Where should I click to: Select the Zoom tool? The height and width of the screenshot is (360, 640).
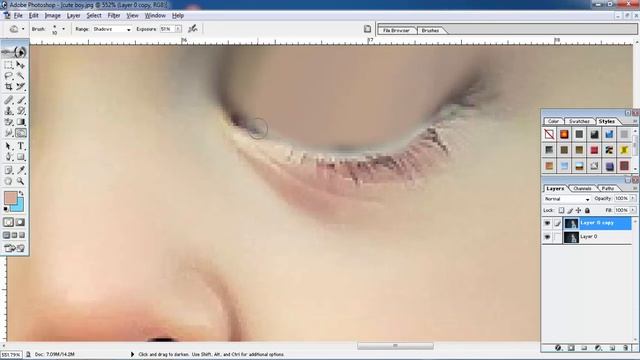point(20,181)
